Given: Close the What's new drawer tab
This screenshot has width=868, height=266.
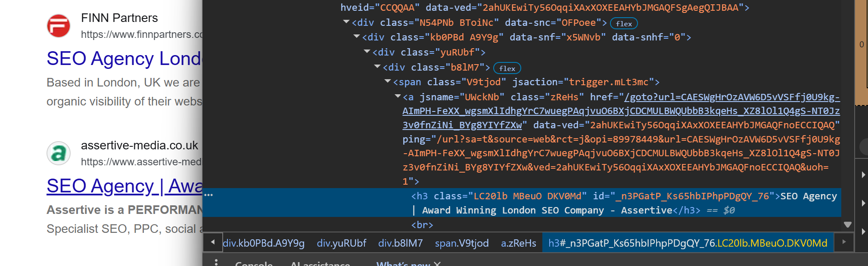Looking at the screenshot, I should (x=437, y=264).
